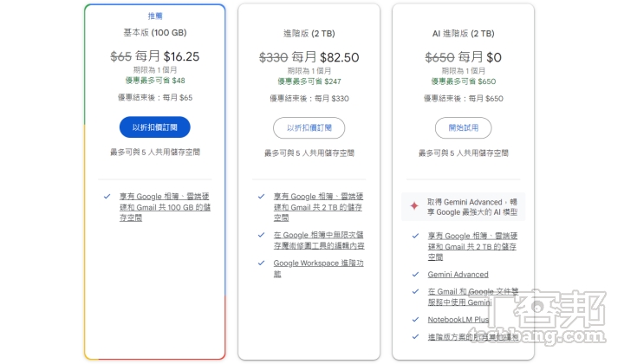
Task: Click checkmark beside Premium 2 TB storage
Action: [261, 196]
